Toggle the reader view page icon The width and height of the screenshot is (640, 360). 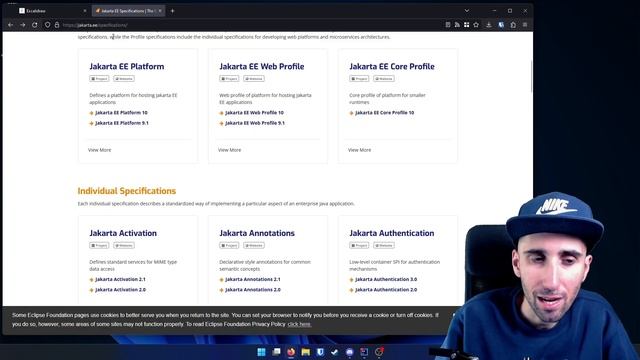coord(448,25)
